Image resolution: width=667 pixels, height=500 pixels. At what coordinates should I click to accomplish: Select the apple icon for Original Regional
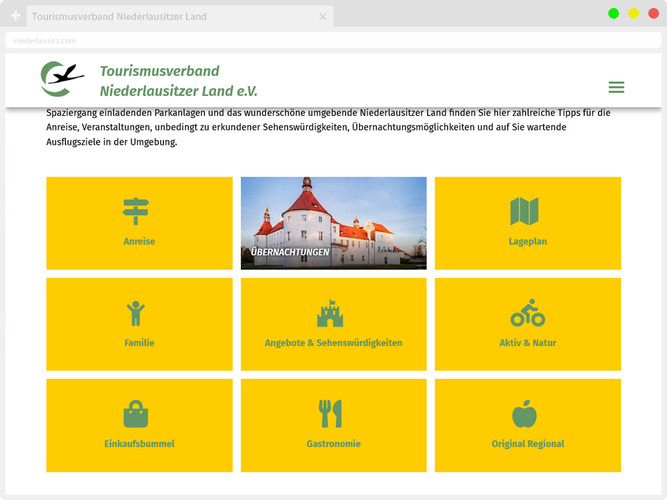pos(525,413)
